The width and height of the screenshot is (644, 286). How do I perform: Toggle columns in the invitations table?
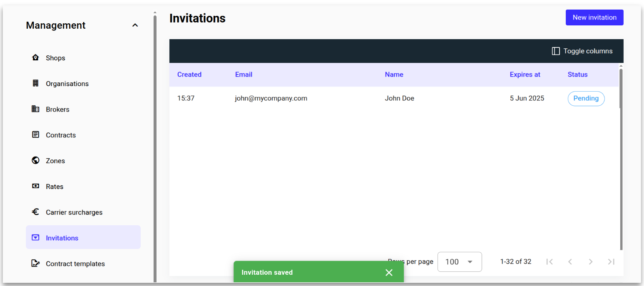(582, 51)
